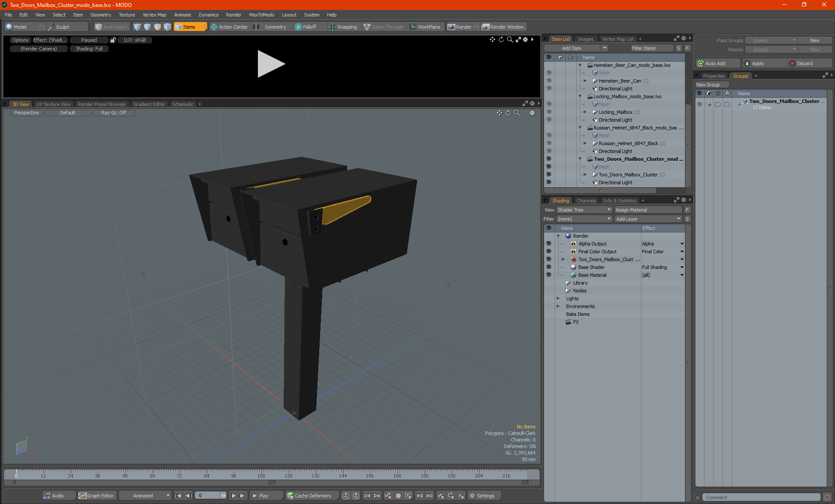
Task: Switch to Channels tab
Action: click(586, 201)
